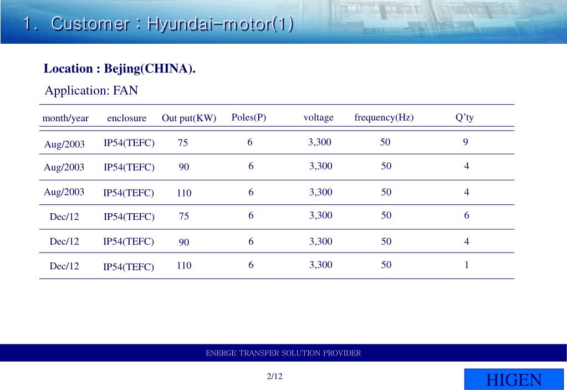
Task: Click frequency '50' in the last row
Action: [386, 265]
